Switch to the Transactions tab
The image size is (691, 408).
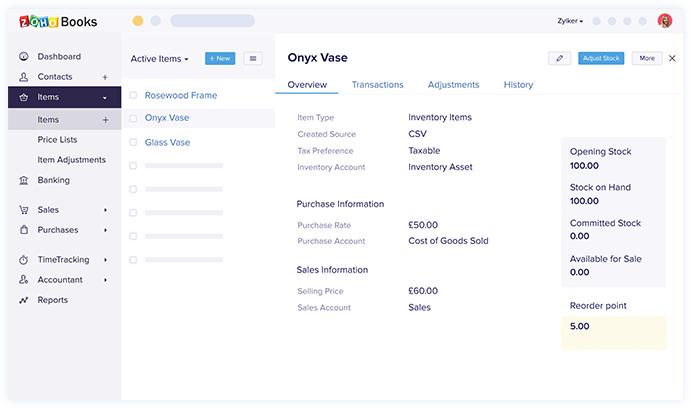(378, 85)
